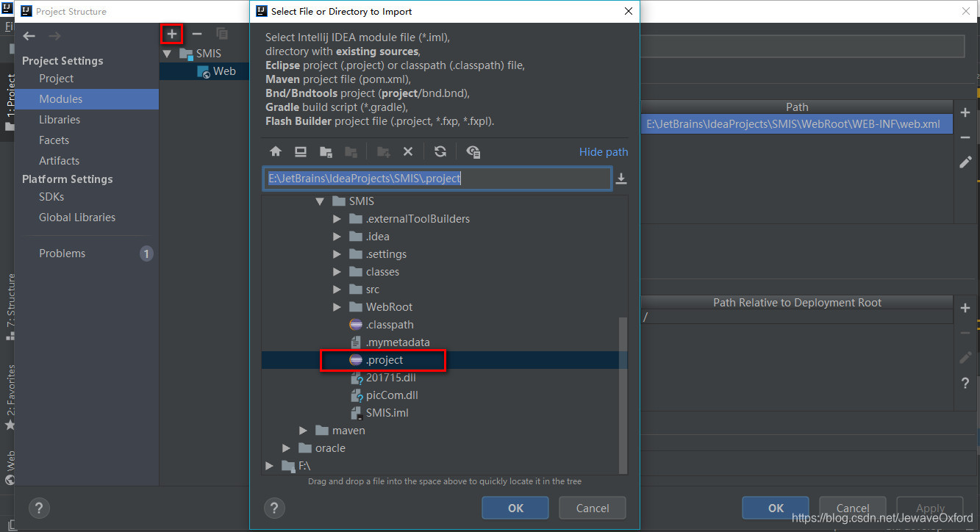Open help in Project Structure window
The width and height of the screenshot is (980, 532).
coord(39,508)
